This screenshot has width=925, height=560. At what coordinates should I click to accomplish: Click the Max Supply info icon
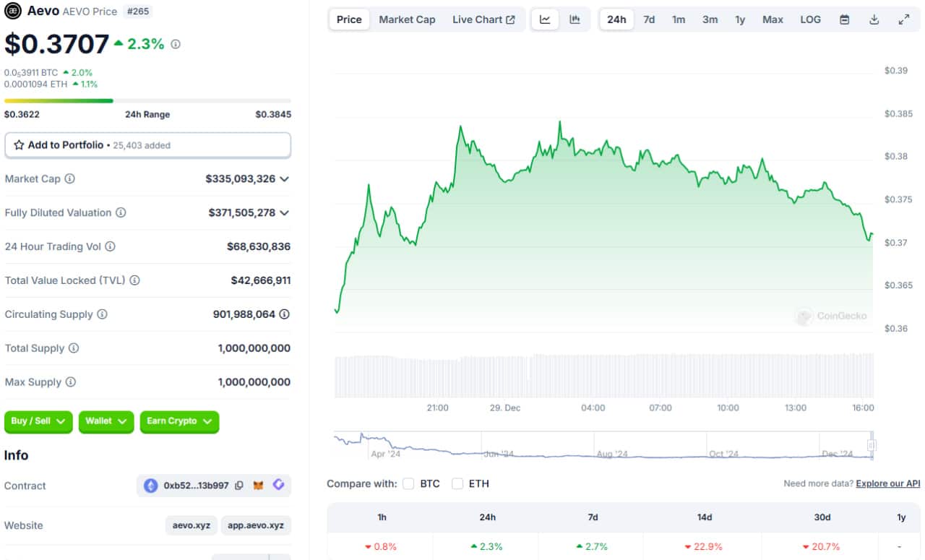pos(71,382)
